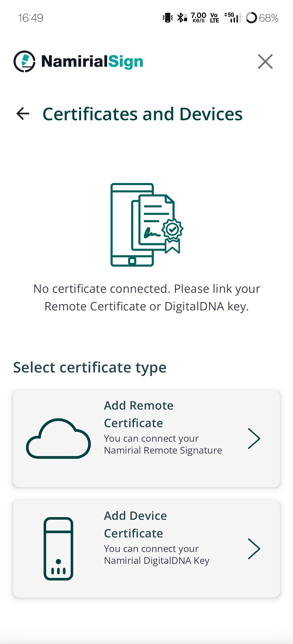This screenshot has height=644, width=293.
Task: Tap the back arrow to return
Action: tap(23, 114)
